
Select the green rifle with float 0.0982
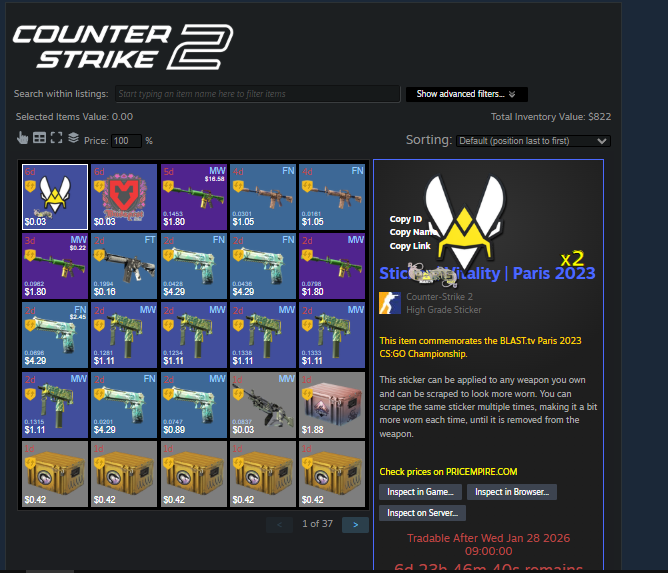(55, 266)
